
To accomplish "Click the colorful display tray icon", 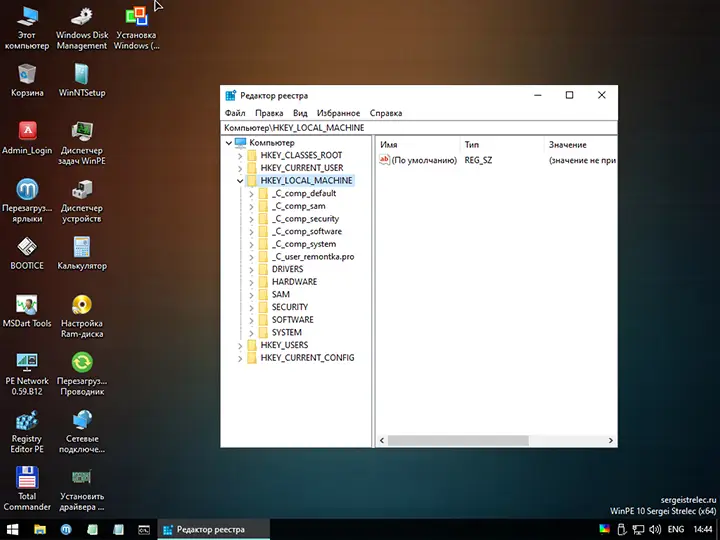I will click(x=605, y=529).
